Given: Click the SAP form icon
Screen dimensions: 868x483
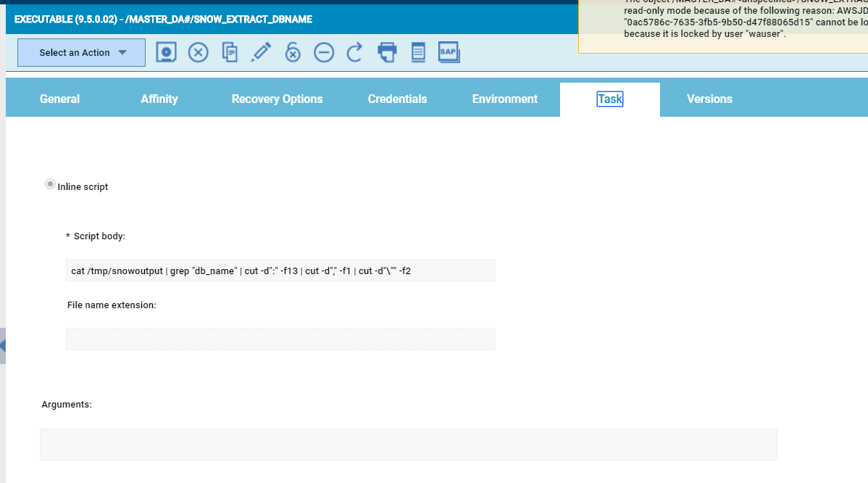Looking at the screenshot, I should coord(448,51).
